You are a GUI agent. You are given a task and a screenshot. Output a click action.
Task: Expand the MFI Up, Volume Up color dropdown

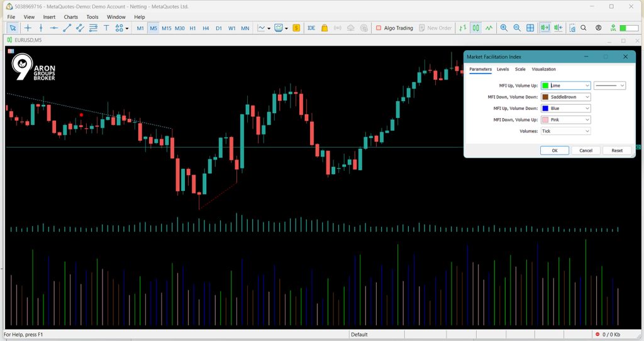pos(566,85)
